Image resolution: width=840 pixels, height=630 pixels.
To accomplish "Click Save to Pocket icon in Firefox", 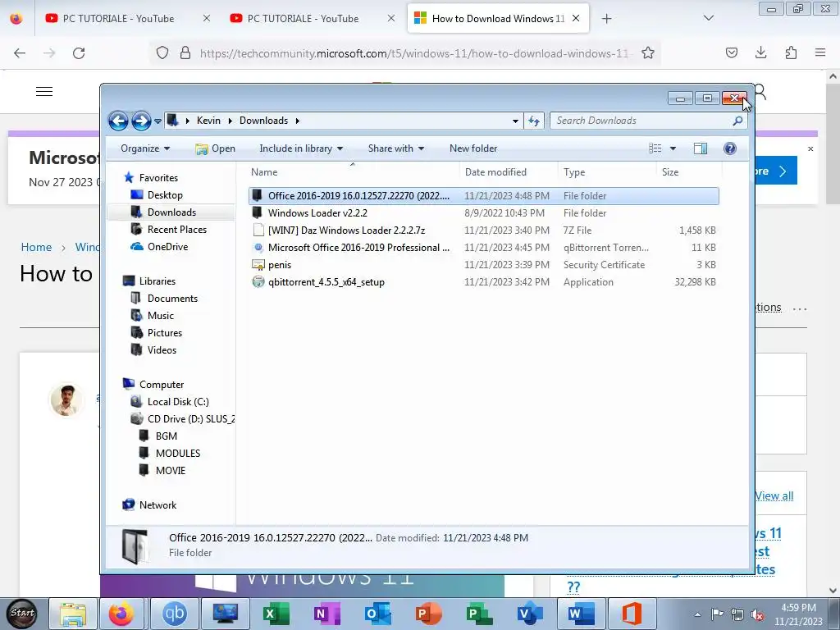I will click(x=731, y=52).
